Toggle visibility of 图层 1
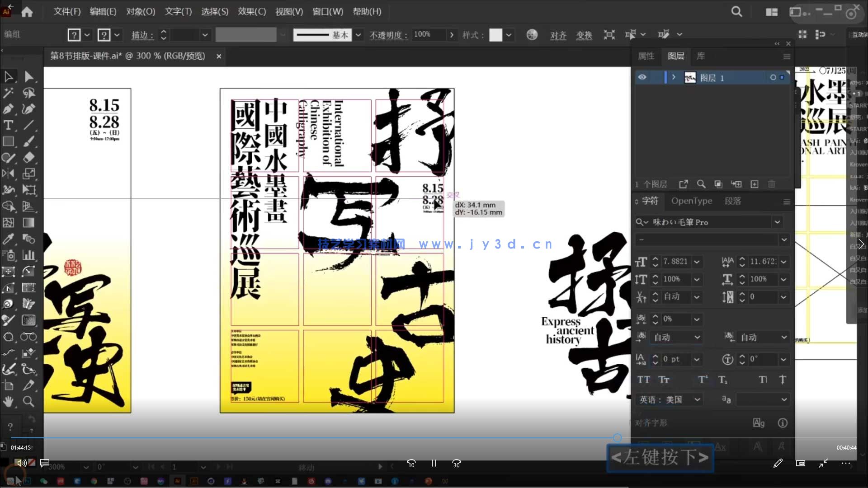Screen dimensions: 868x488 (642, 77)
